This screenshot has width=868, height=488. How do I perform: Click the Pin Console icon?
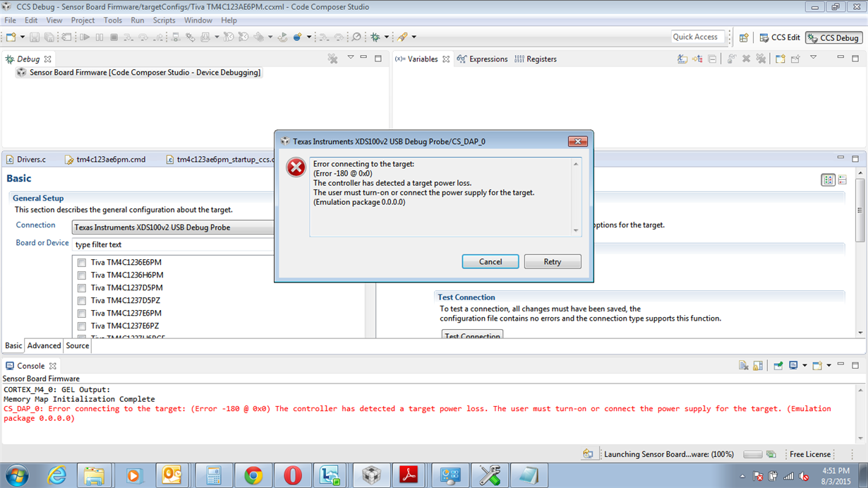778,366
